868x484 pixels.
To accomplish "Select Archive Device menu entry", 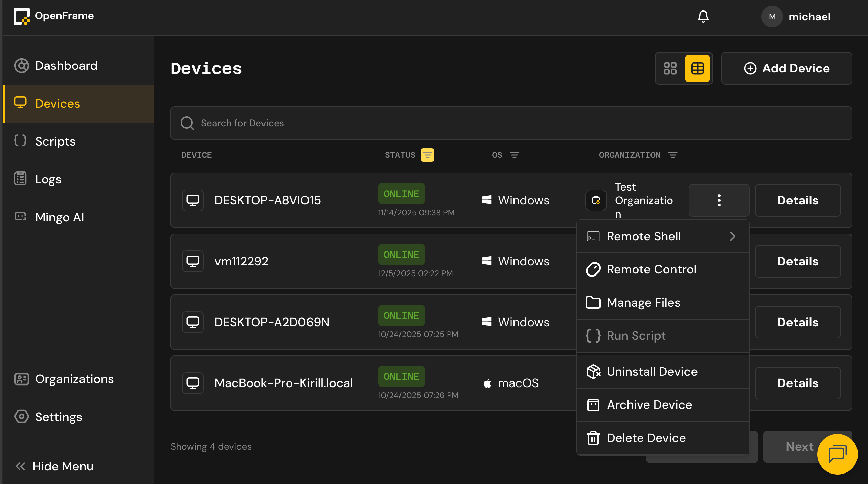I will tap(663, 405).
